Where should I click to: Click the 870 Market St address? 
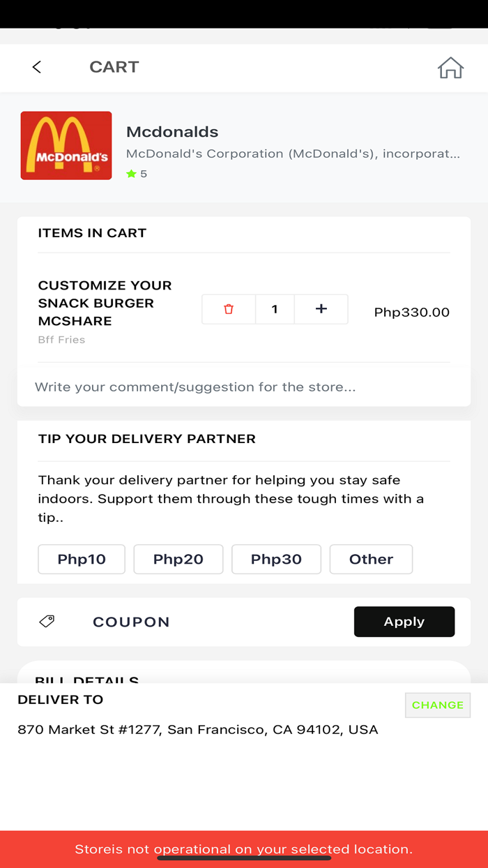click(x=198, y=729)
